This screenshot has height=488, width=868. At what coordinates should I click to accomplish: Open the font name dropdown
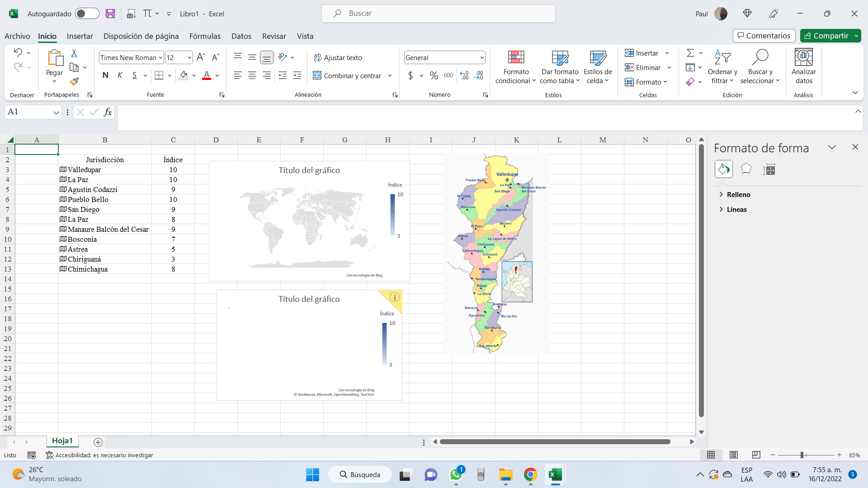(x=160, y=58)
